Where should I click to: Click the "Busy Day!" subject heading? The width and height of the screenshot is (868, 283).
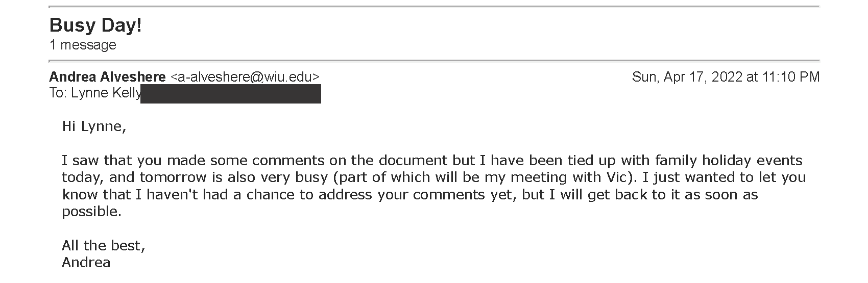coord(95,25)
